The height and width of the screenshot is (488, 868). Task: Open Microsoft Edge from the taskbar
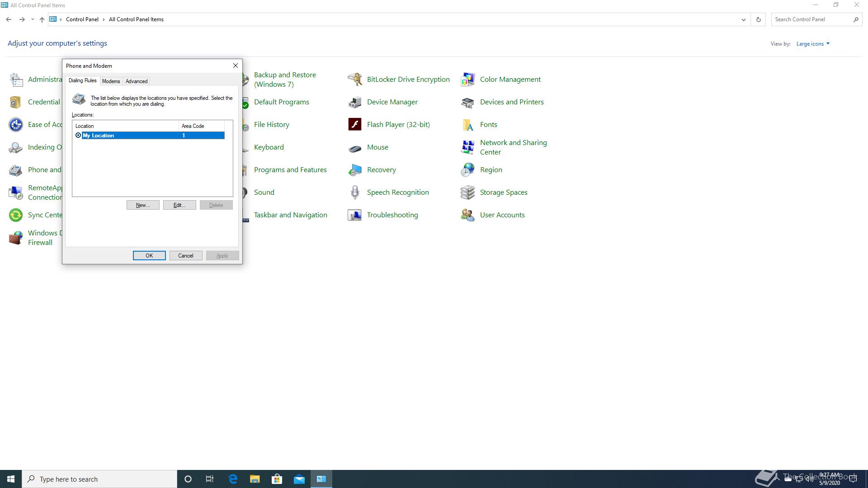233,479
